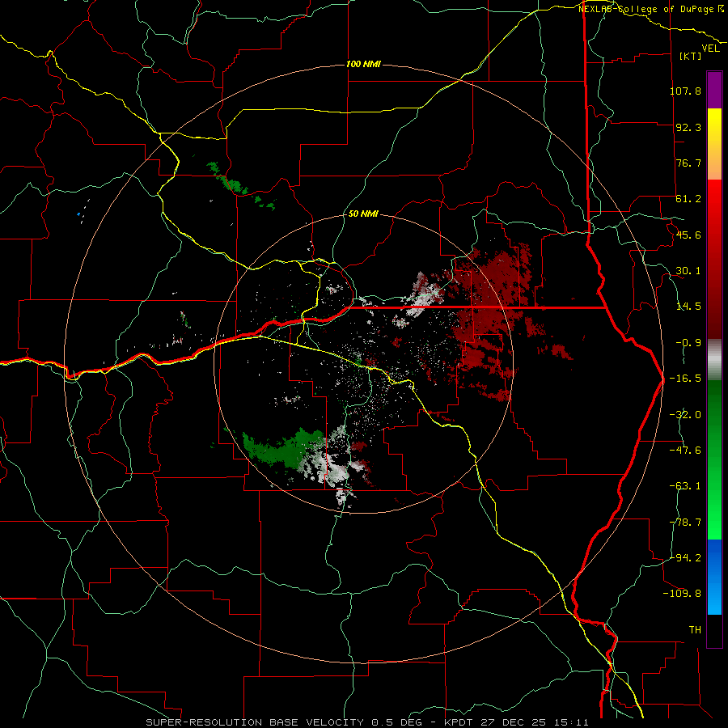The image size is (728, 728).
Task: Click the 92.3 velocity scale value
Action: (688, 127)
